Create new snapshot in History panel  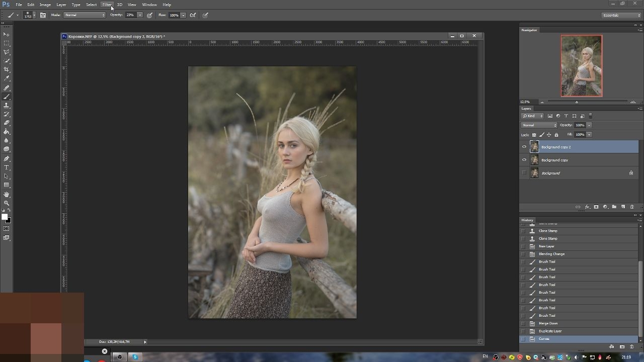[622, 346]
